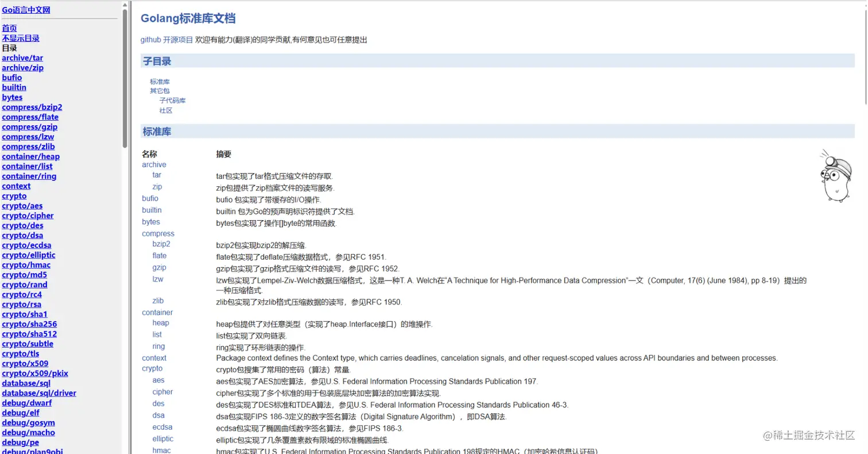Viewport: 868px width, 454px height.
Task: Open container/ring sidebar link
Action: tap(29, 176)
